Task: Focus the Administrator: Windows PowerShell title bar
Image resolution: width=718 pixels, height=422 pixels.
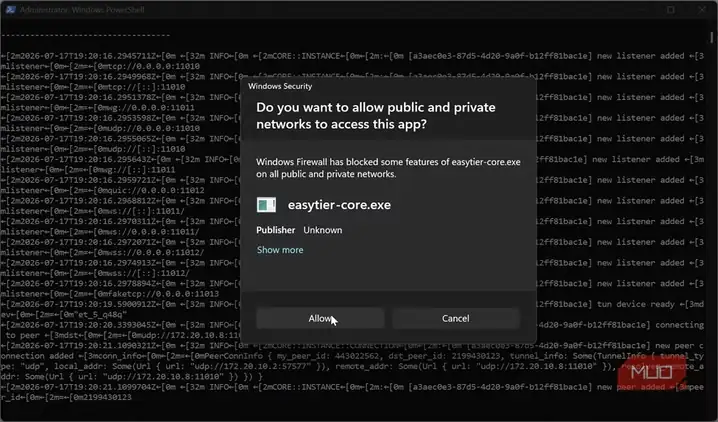Action: click(x=82, y=10)
